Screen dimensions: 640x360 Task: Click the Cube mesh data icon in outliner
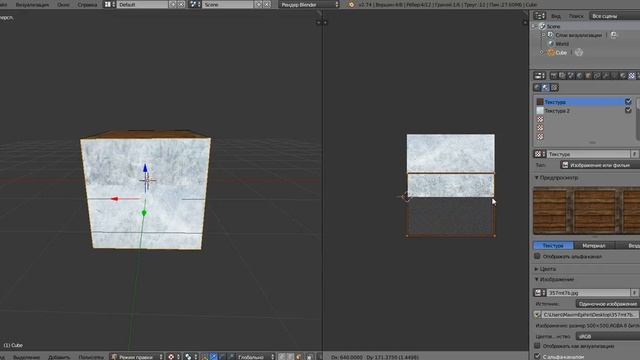click(579, 52)
